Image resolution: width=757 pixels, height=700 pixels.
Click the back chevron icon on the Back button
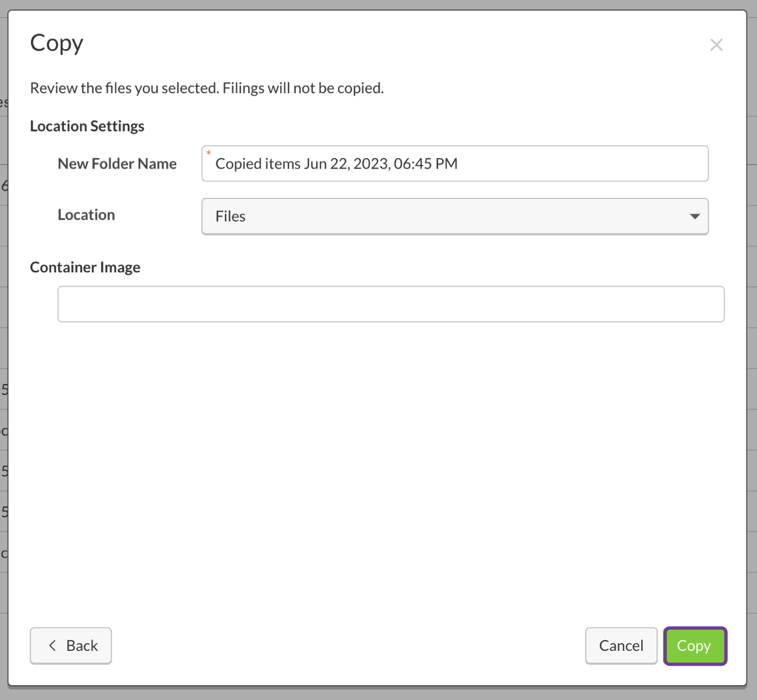(53, 646)
